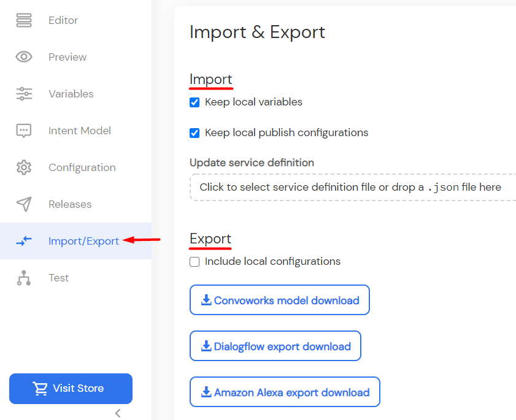
Task: Open the Variables menu item
Action: [71, 94]
